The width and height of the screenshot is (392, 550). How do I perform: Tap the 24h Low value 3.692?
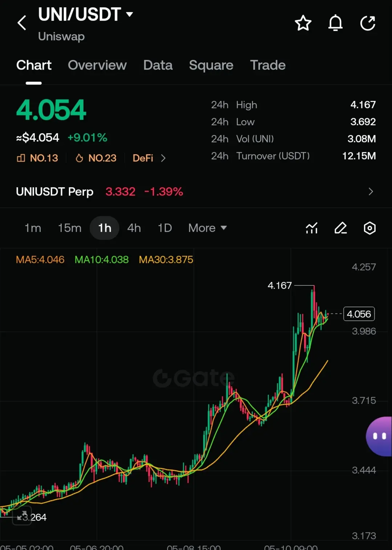tap(363, 122)
